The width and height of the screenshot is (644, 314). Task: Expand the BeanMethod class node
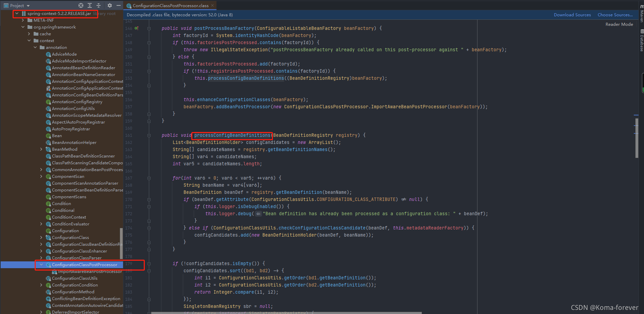pyautogui.click(x=41, y=149)
